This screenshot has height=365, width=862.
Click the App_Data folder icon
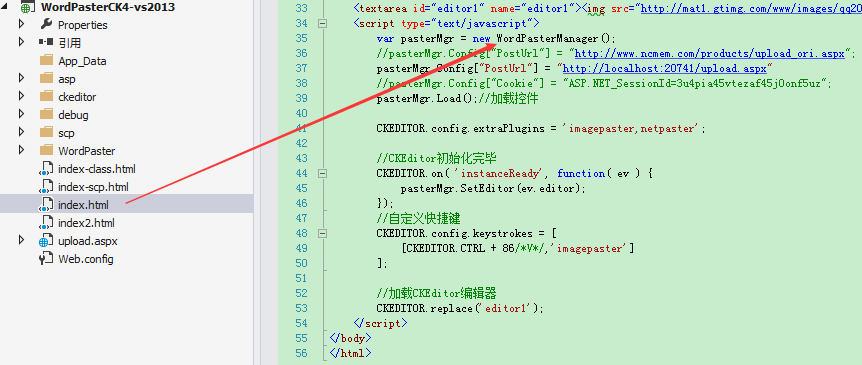pos(47,60)
